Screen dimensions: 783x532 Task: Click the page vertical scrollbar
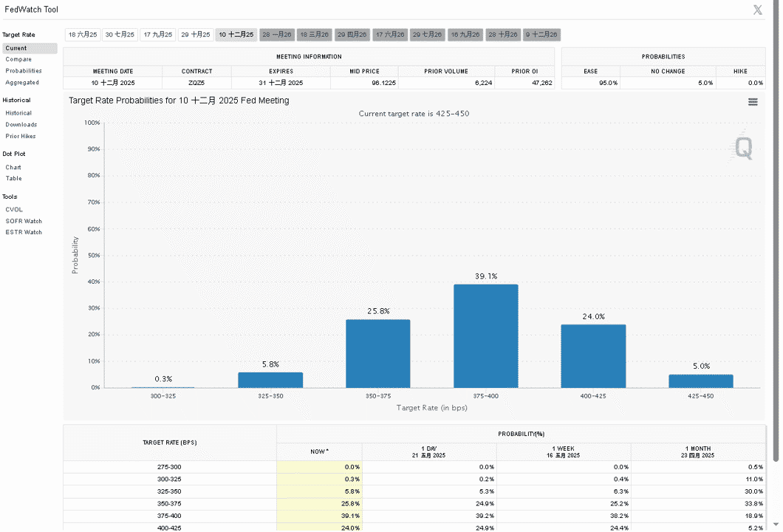(776, 233)
